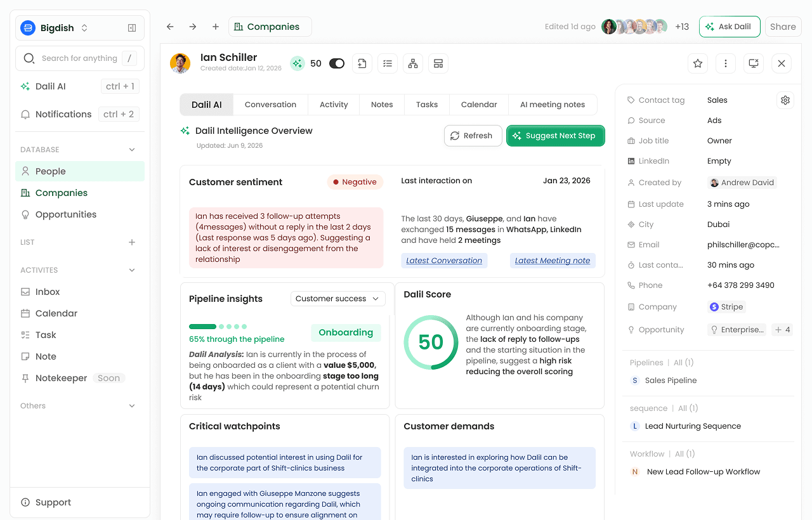Click the Refresh button

(x=473, y=136)
